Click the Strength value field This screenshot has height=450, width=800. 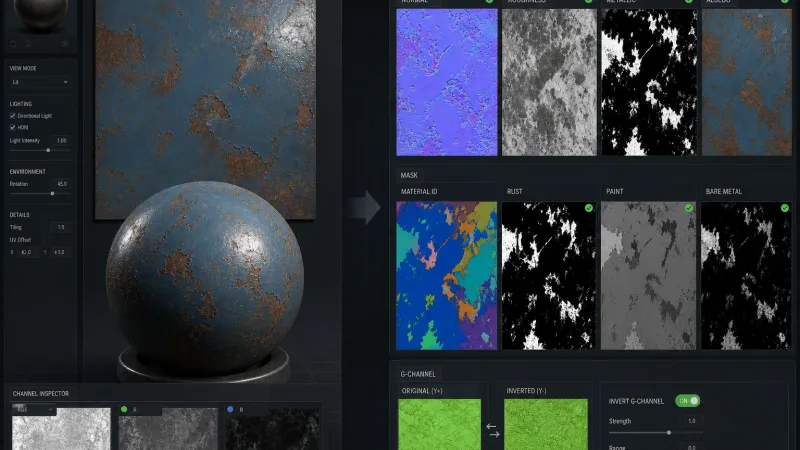pyautogui.click(x=692, y=421)
